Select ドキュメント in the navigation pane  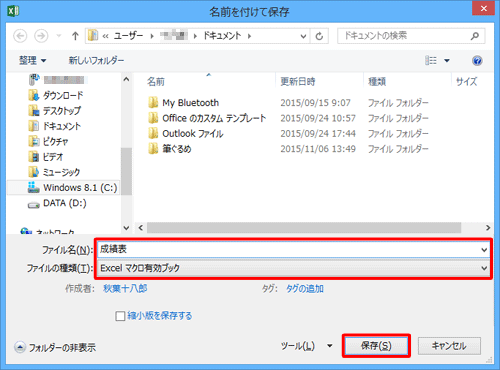tap(62, 126)
